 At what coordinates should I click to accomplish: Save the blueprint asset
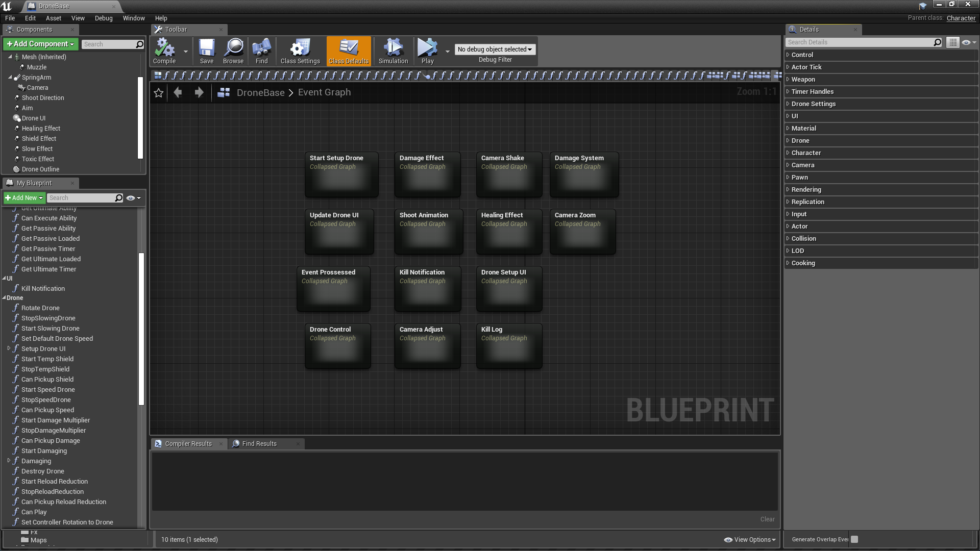click(x=207, y=51)
